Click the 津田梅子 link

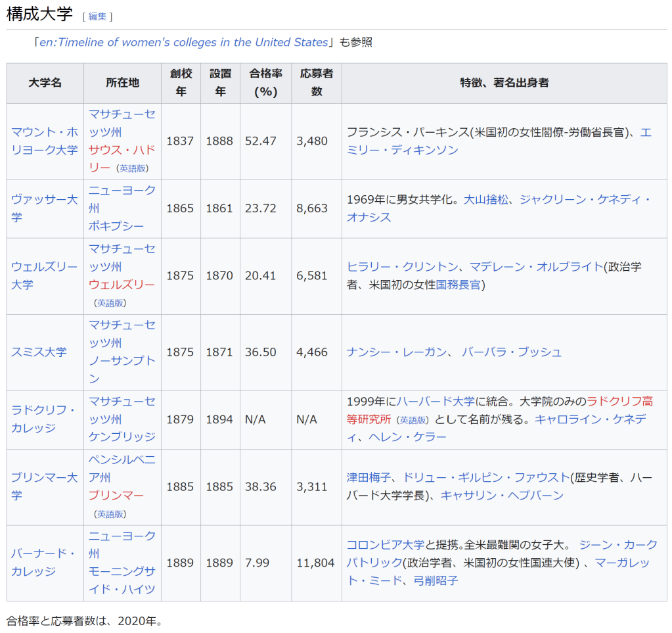click(x=369, y=477)
